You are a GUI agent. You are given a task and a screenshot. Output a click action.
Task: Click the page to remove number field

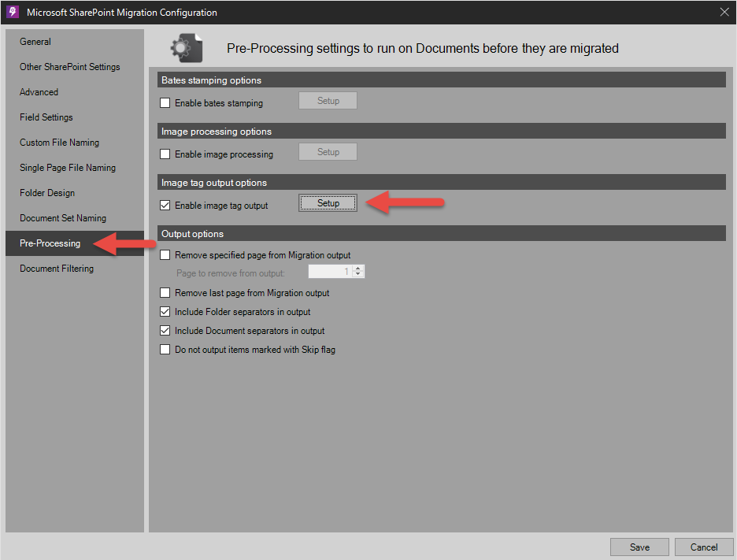click(x=330, y=271)
